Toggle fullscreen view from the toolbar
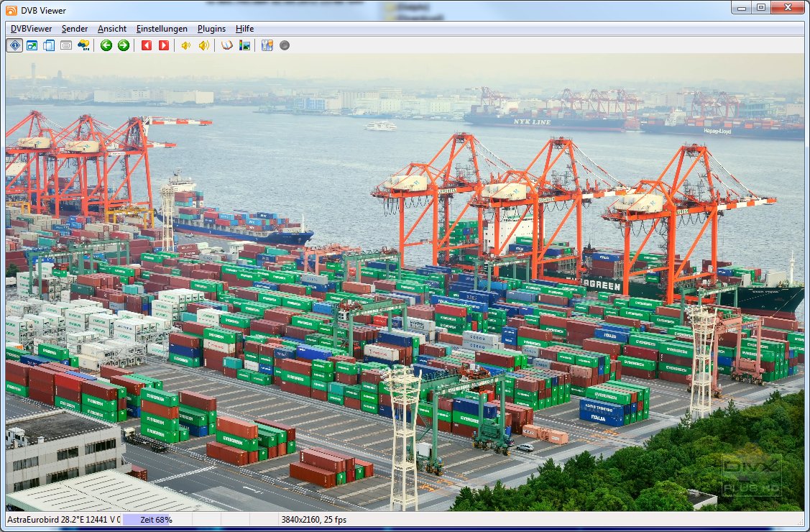Image resolution: width=810 pixels, height=532 pixels. click(32, 45)
